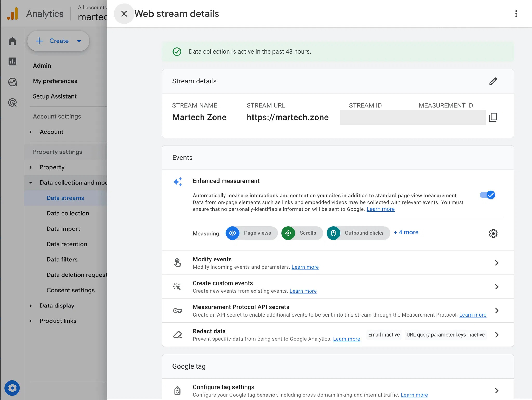Open Learn more for Measurement Protocol
Image resolution: width=532 pixels, height=400 pixels.
(473, 315)
